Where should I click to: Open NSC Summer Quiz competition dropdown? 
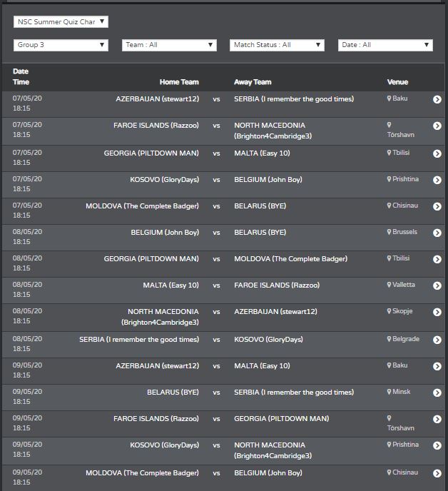click(x=61, y=21)
